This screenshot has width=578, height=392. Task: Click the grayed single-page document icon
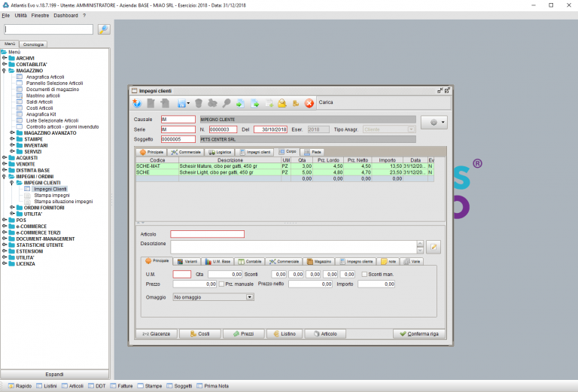[x=151, y=103]
